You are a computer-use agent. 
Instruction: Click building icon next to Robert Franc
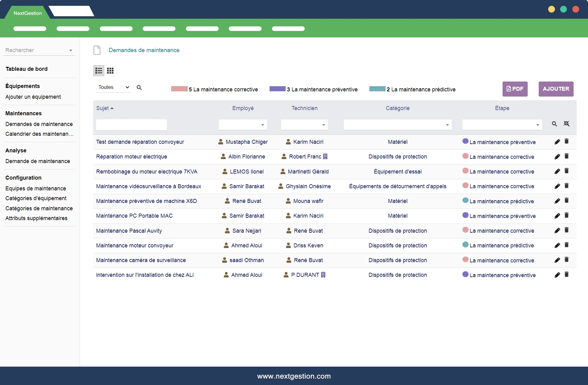325,157
